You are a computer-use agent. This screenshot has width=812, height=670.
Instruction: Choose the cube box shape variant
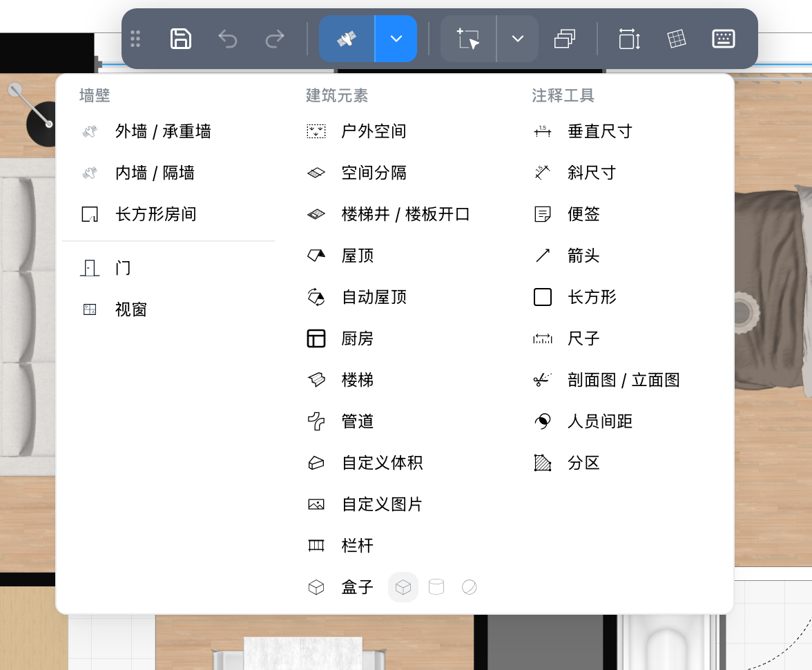click(x=403, y=587)
